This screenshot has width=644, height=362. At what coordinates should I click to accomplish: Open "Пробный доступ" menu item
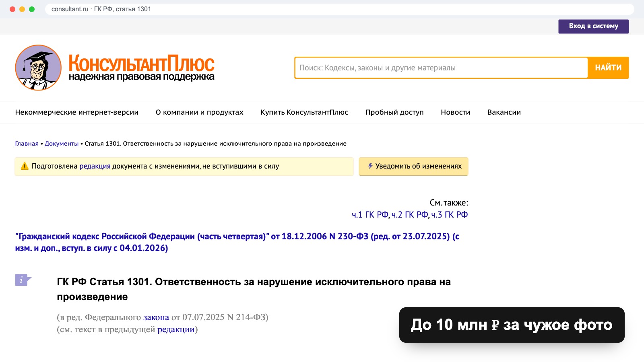[x=394, y=112]
